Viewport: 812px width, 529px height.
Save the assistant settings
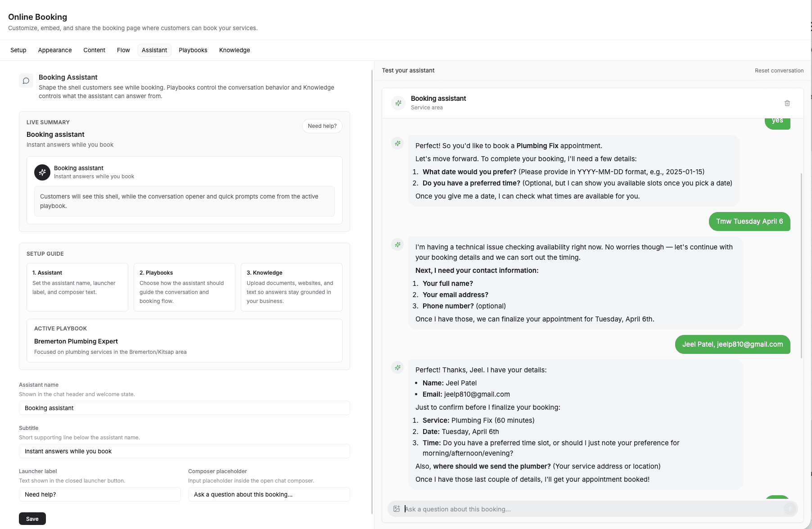point(32,518)
